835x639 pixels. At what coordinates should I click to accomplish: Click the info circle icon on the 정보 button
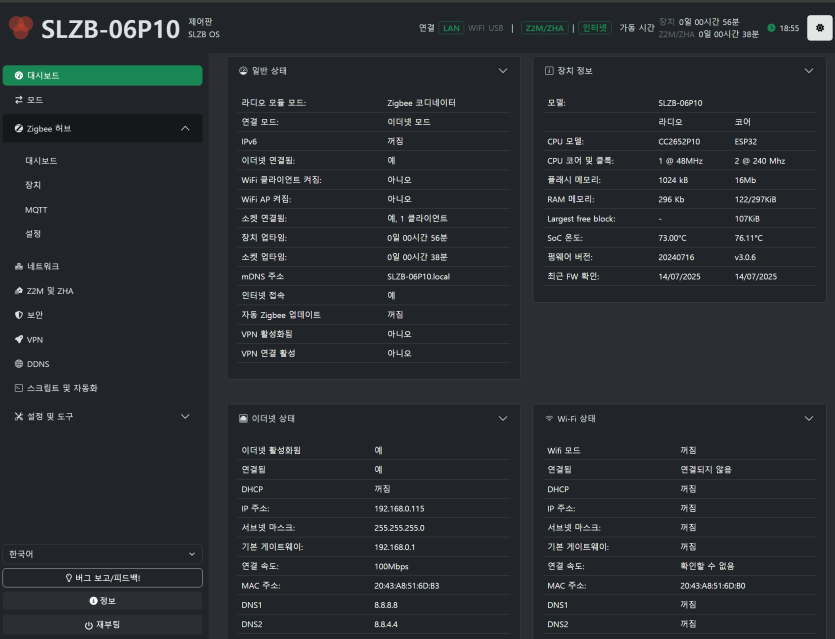(93, 601)
